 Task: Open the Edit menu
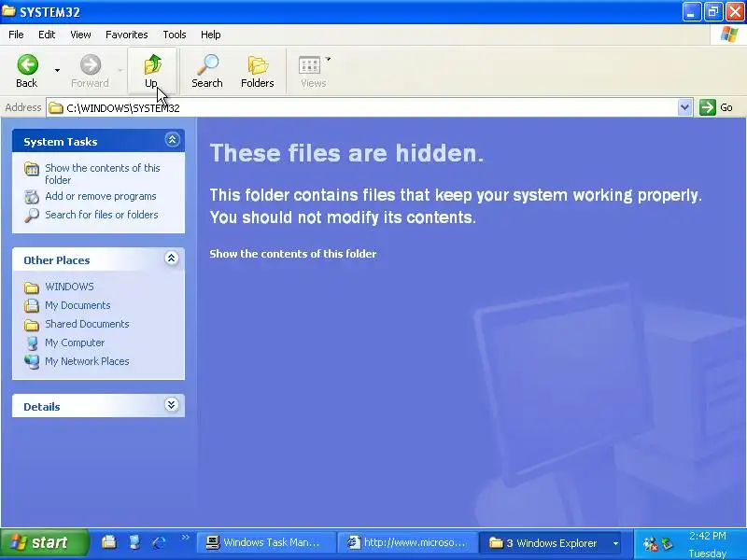tap(47, 35)
